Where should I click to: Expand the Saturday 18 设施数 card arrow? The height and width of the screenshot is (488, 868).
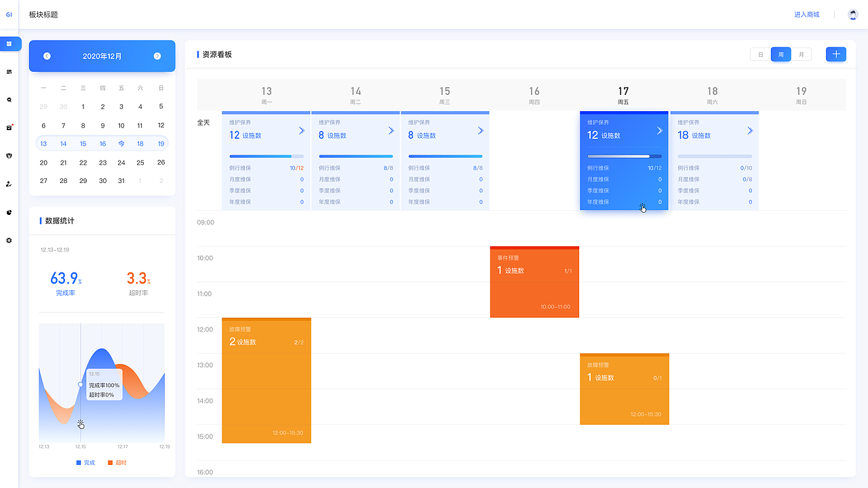[749, 130]
